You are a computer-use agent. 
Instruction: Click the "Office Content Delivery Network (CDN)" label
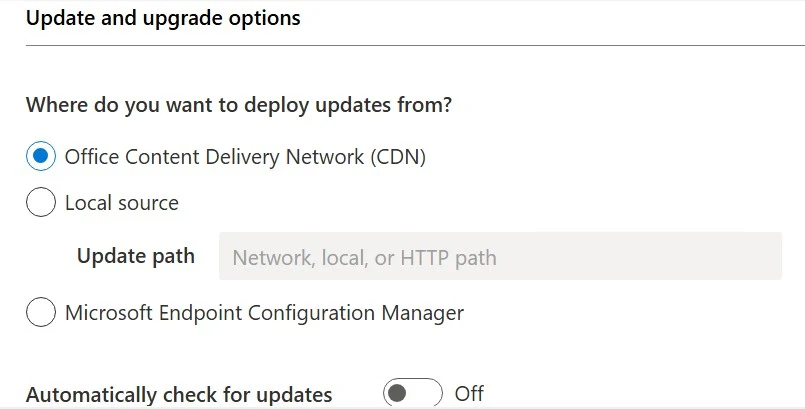tap(245, 157)
